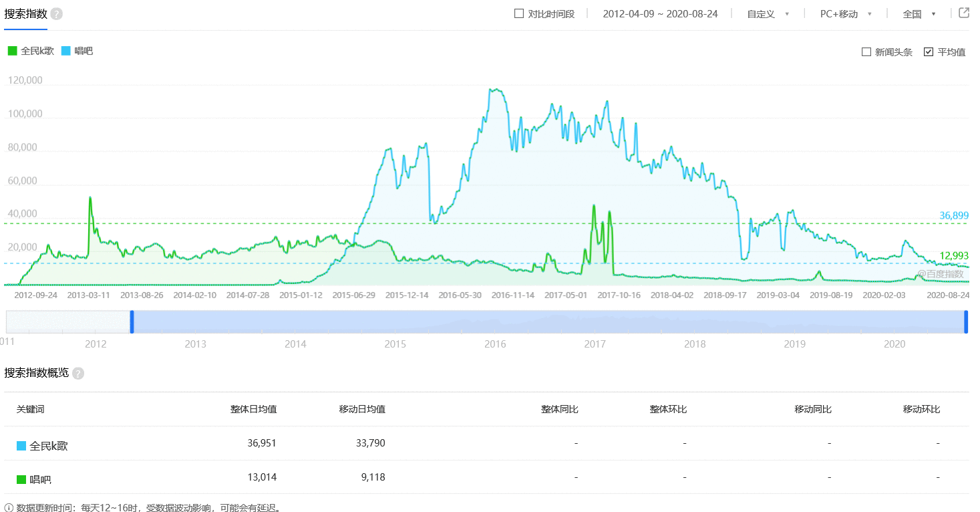
Task: Click the 关键词 column header
Action: click(x=31, y=409)
